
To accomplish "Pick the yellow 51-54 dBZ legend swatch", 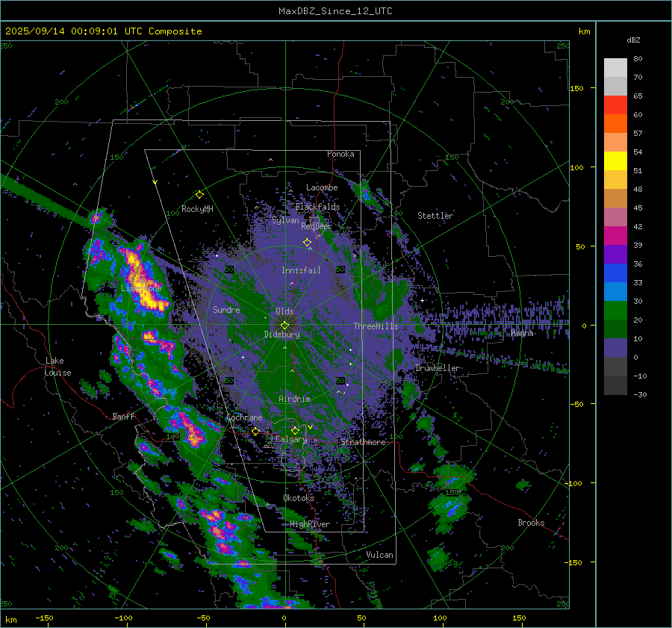I will coord(615,161).
